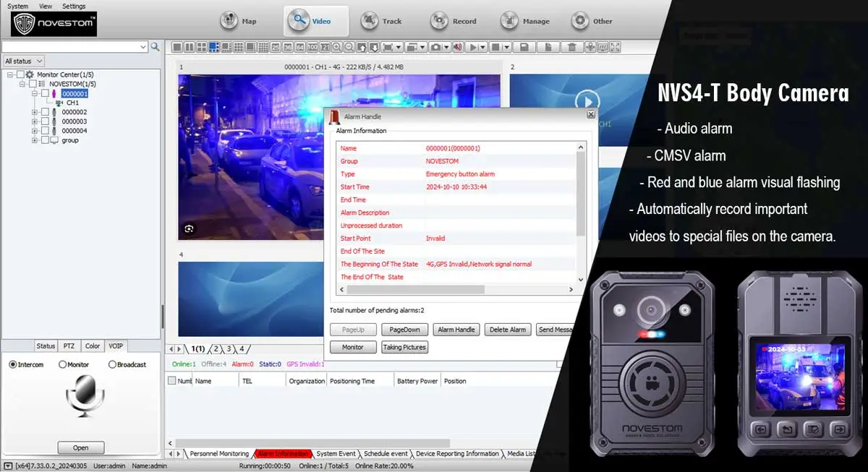
Task: Check the Monitor Center checkbox
Action: point(20,74)
